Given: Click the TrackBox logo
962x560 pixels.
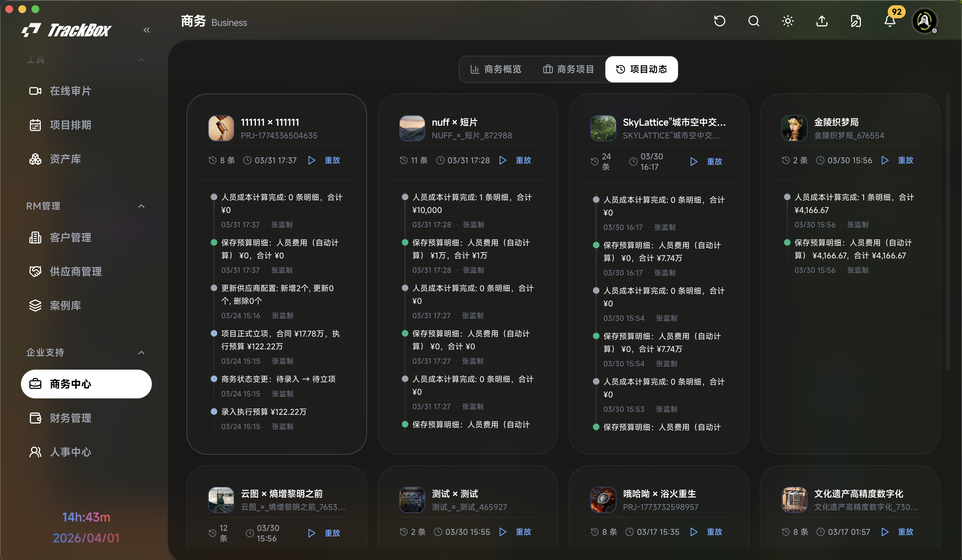Looking at the screenshot, I should 66,30.
